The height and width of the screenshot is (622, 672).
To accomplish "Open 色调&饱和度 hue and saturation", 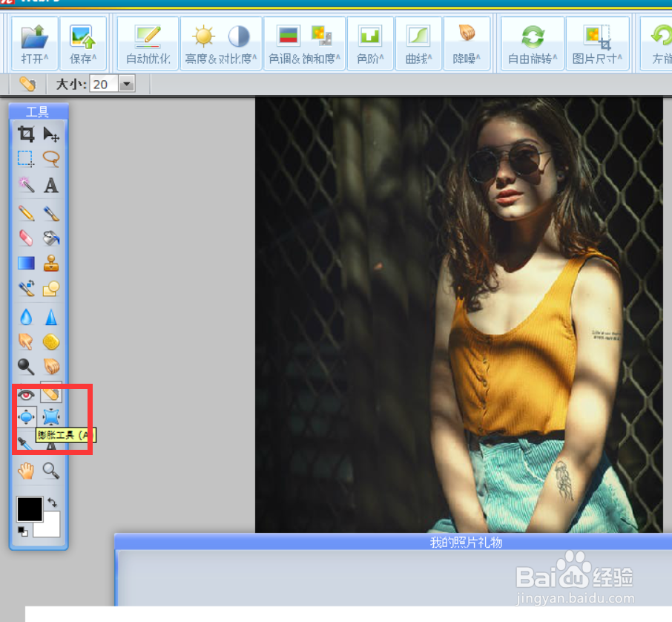I will (x=304, y=43).
